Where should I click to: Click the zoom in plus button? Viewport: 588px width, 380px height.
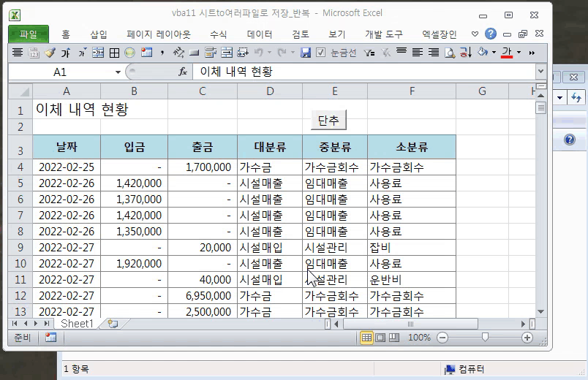pos(527,338)
